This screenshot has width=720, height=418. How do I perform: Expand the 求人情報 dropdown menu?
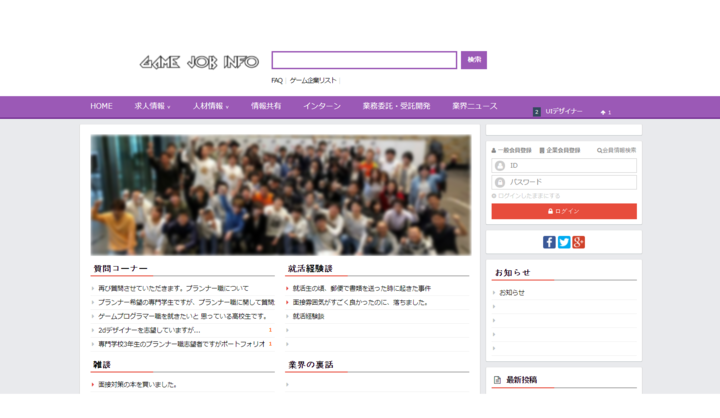(x=152, y=106)
